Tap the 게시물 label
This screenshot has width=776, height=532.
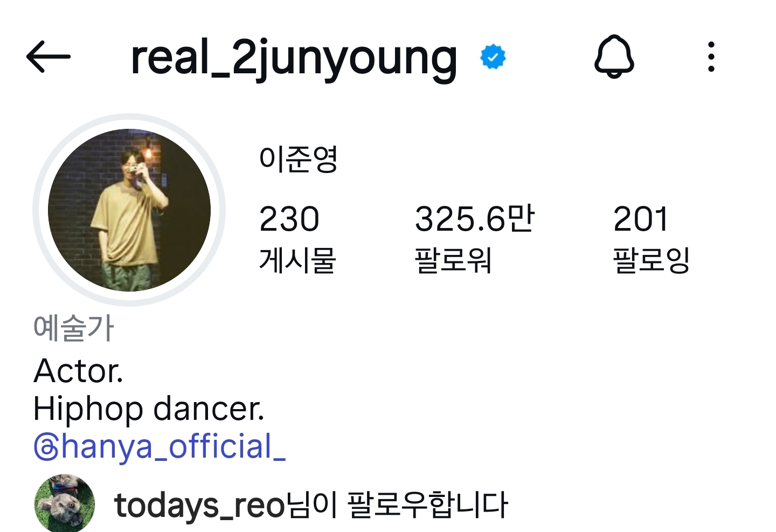297,260
